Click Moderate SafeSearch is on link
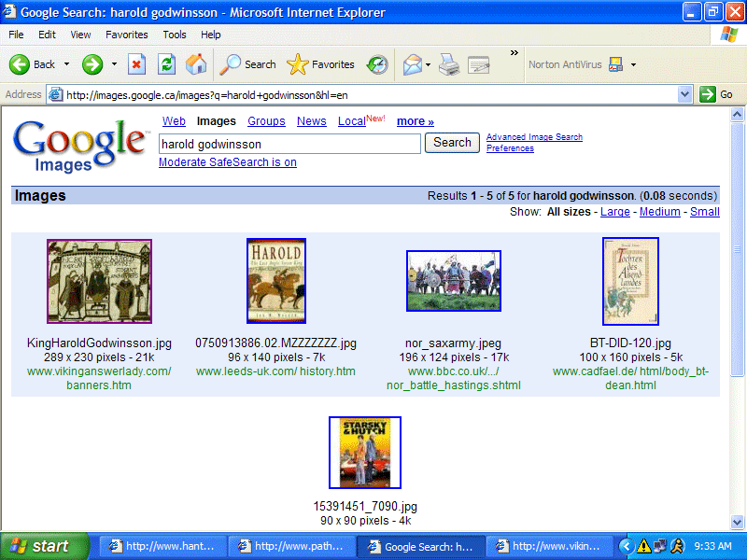 click(x=228, y=162)
